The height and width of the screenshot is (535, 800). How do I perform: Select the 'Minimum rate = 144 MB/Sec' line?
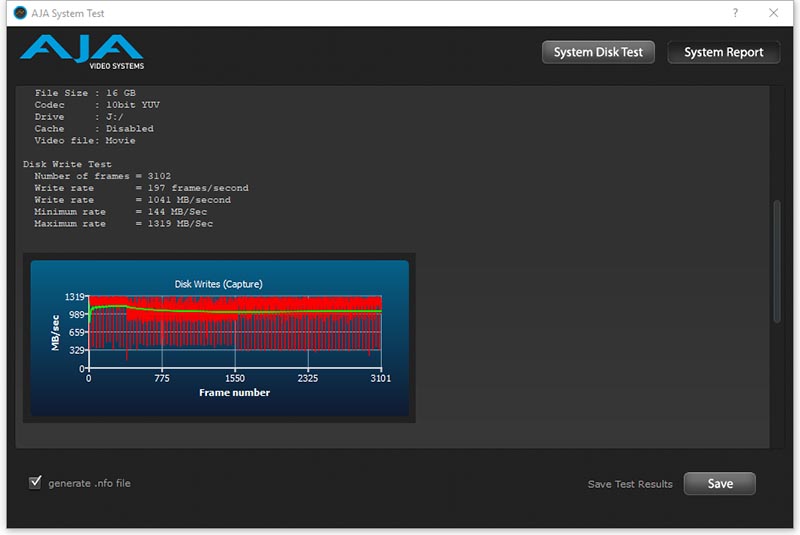[120, 212]
